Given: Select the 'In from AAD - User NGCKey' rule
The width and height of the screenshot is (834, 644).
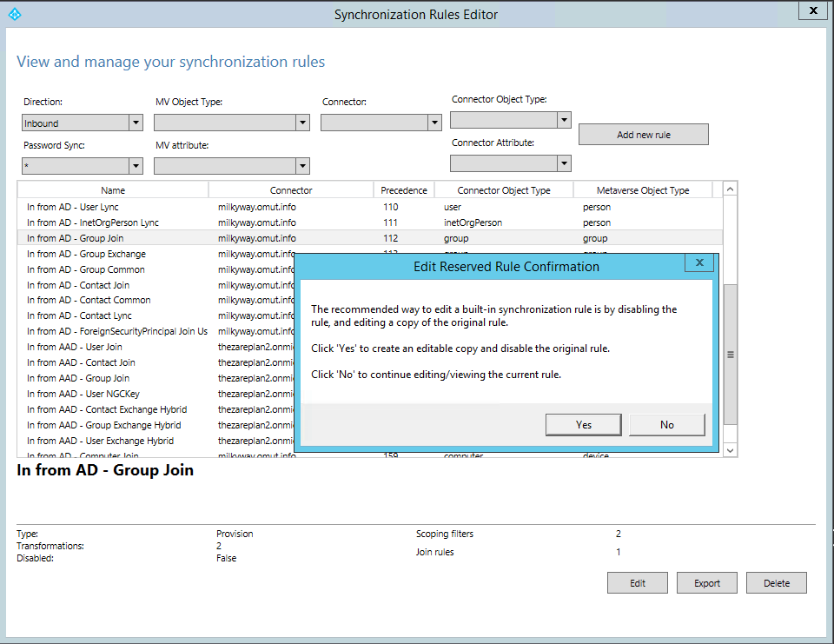Looking at the screenshot, I should pos(83,394).
